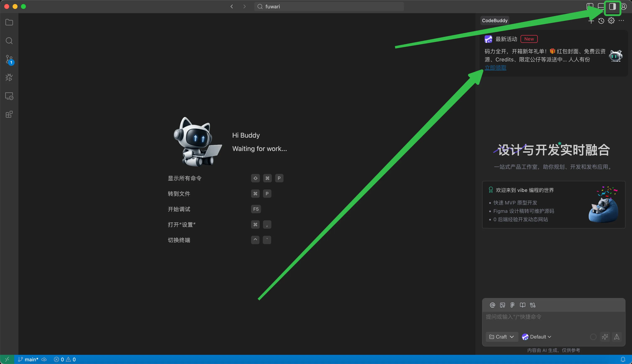The image size is (632, 364).
Task: Click the @ mention icon in chat input
Action: pyautogui.click(x=492, y=305)
